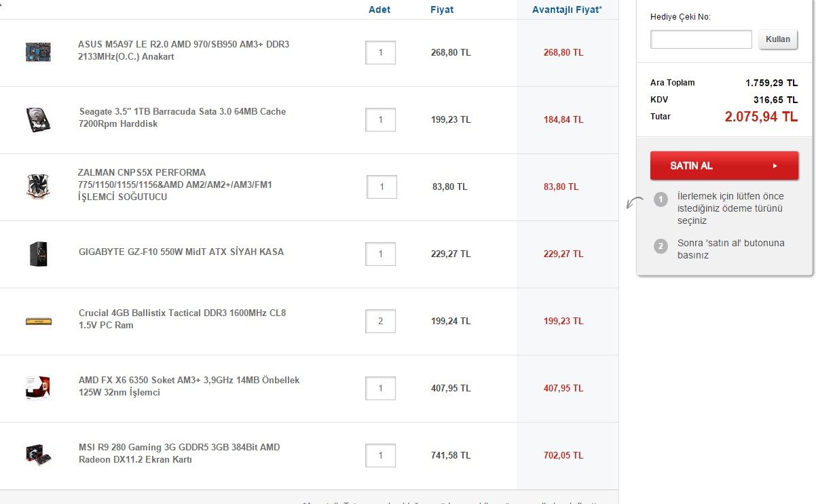Click the GIGABYTE GZ-F10 550W case title
816x504 pixels.
click(x=181, y=252)
